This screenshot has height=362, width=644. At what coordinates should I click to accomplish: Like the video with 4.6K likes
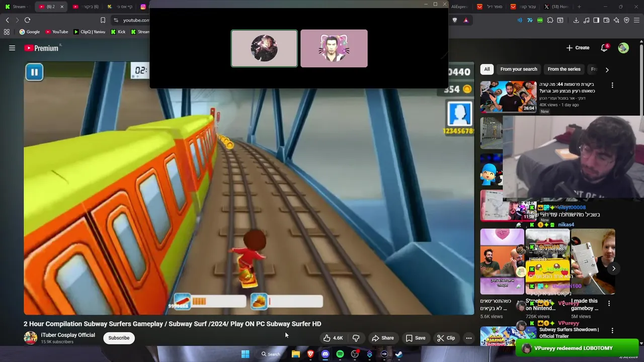[x=333, y=338]
